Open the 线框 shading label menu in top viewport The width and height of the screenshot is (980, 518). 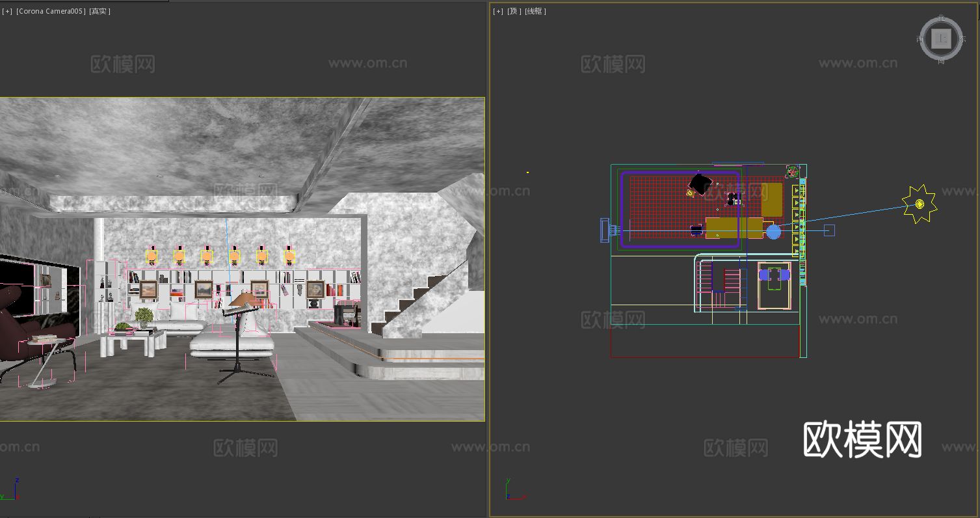coord(534,11)
